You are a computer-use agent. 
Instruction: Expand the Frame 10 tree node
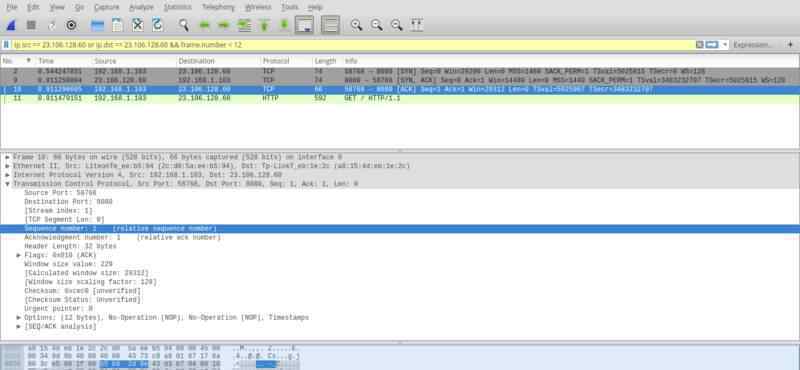[x=8, y=157]
